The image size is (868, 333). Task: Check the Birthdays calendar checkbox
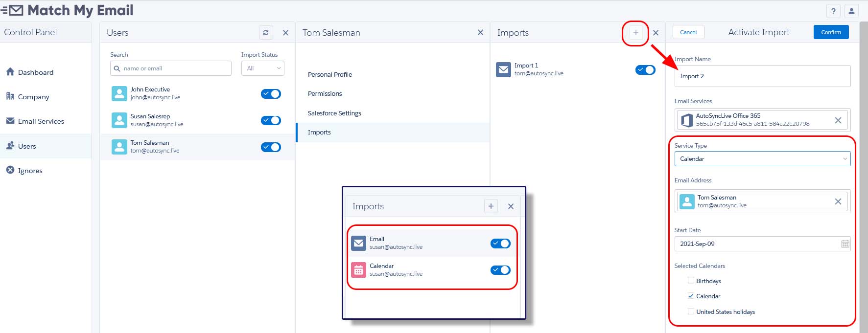point(691,281)
